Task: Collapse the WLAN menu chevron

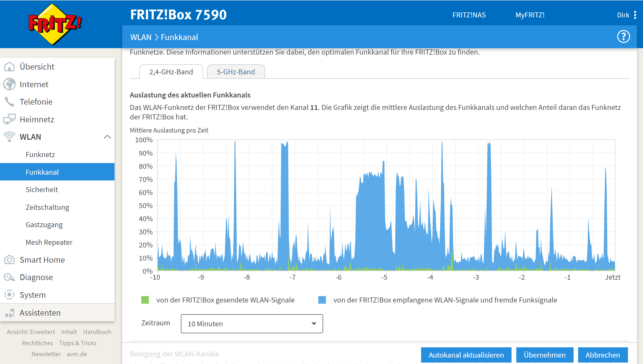Action: coord(107,137)
